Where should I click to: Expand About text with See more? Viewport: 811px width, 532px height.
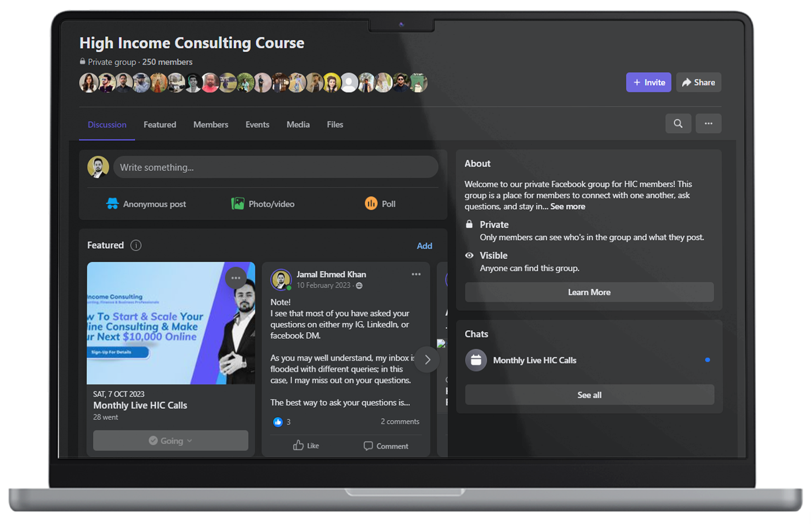point(567,207)
